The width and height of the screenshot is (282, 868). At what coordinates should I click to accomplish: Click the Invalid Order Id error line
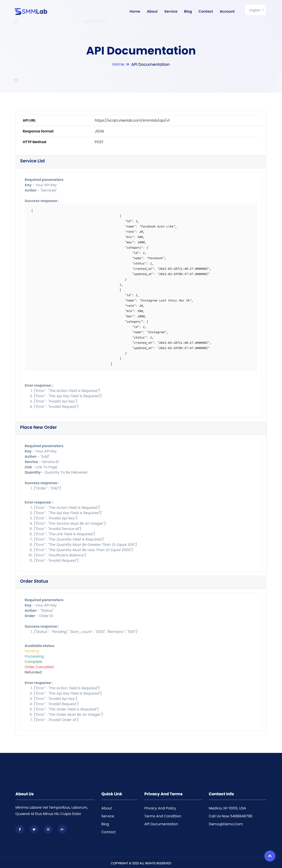click(x=56, y=720)
